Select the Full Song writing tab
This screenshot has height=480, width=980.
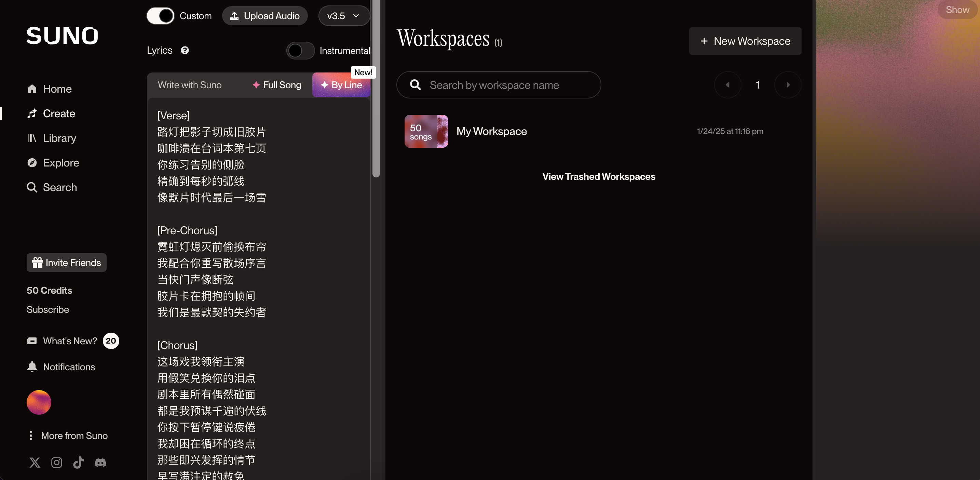click(277, 85)
